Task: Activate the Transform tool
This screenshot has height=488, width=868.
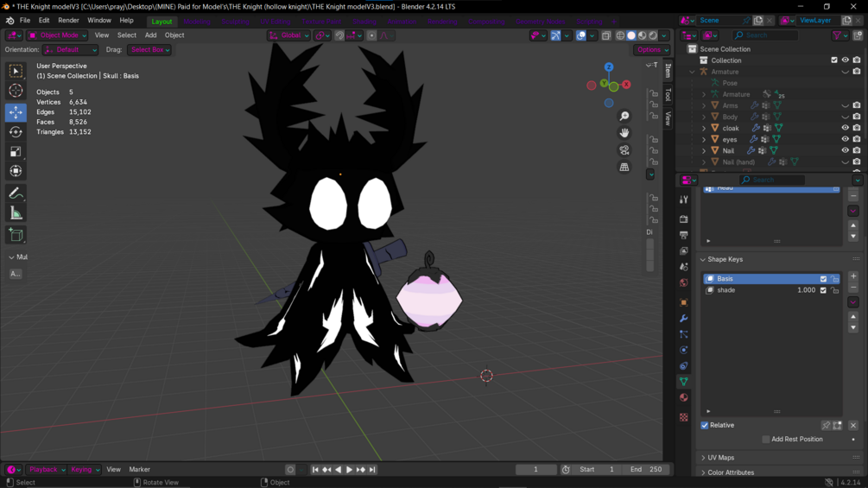Action: tap(16, 171)
